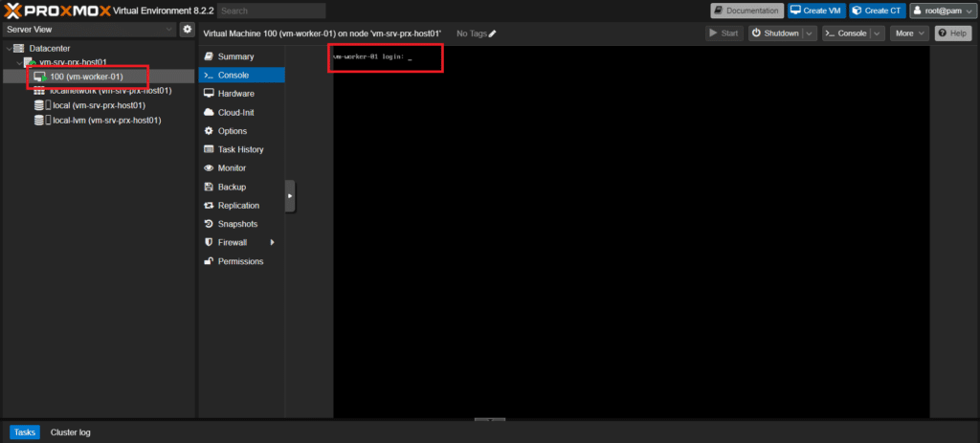Select localnetwork in the tree

point(111,91)
